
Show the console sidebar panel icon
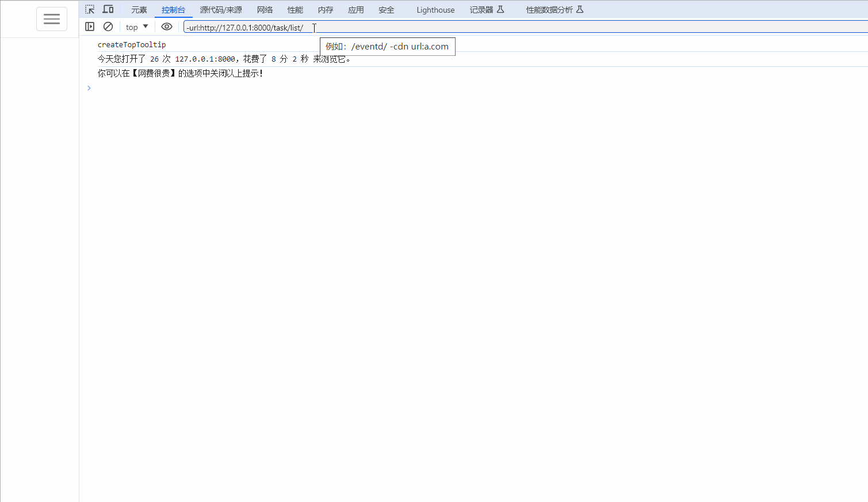point(90,26)
